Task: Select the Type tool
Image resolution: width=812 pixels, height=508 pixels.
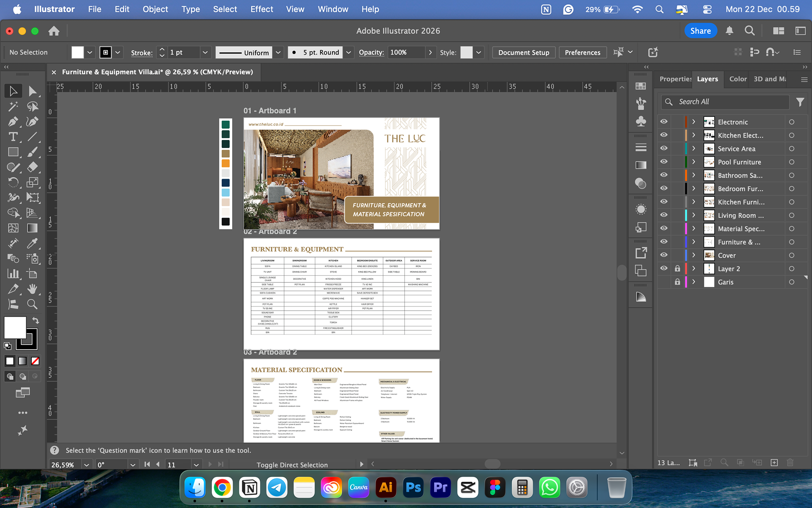Action: pos(13,137)
